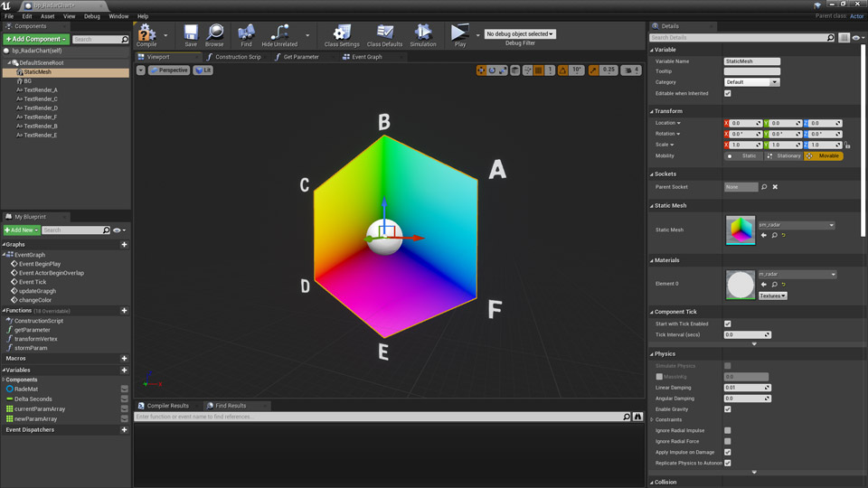Collapse the Physics section
Screen dimensions: 868x488
tap(652, 354)
